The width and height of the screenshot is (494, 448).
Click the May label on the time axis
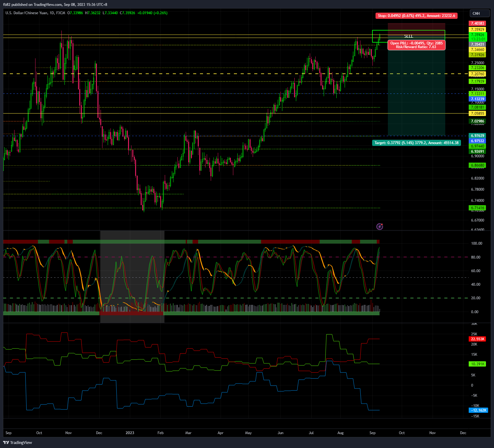pyautogui.click(x=248, y=433)
